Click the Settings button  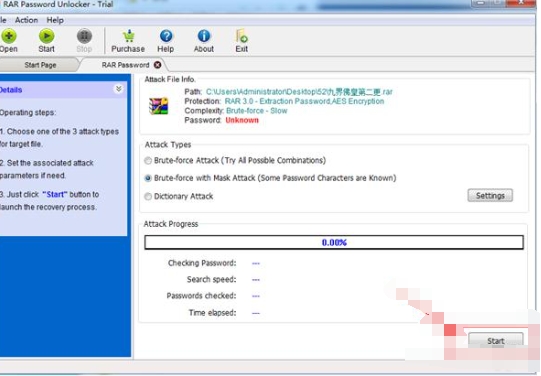490,196
